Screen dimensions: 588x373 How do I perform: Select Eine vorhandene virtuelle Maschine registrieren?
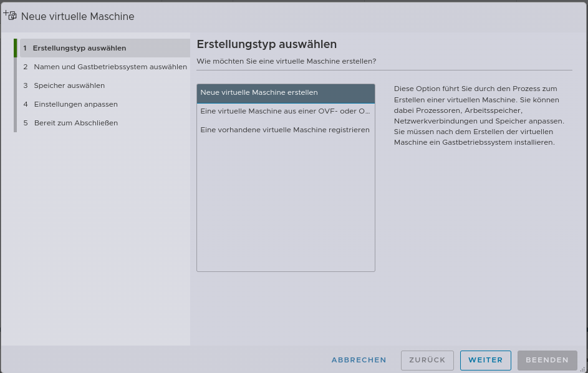pyautogui.click(x=285, y=130)
